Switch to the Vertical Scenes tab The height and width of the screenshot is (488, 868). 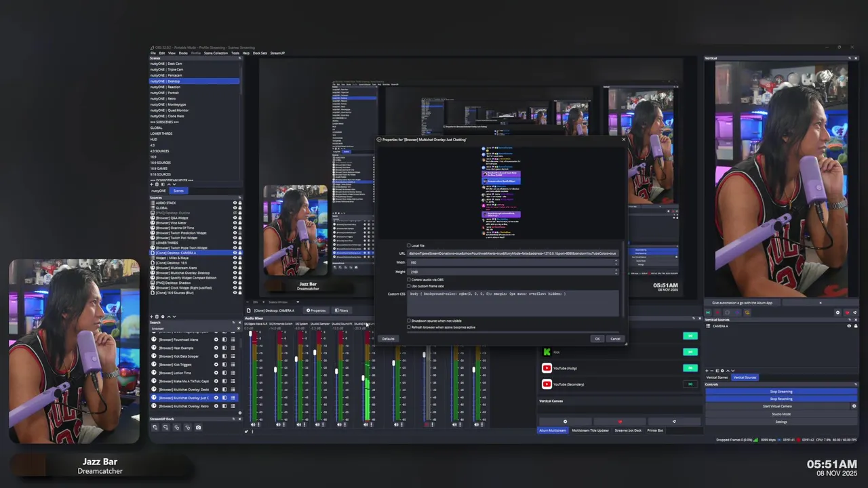point(717,378)
